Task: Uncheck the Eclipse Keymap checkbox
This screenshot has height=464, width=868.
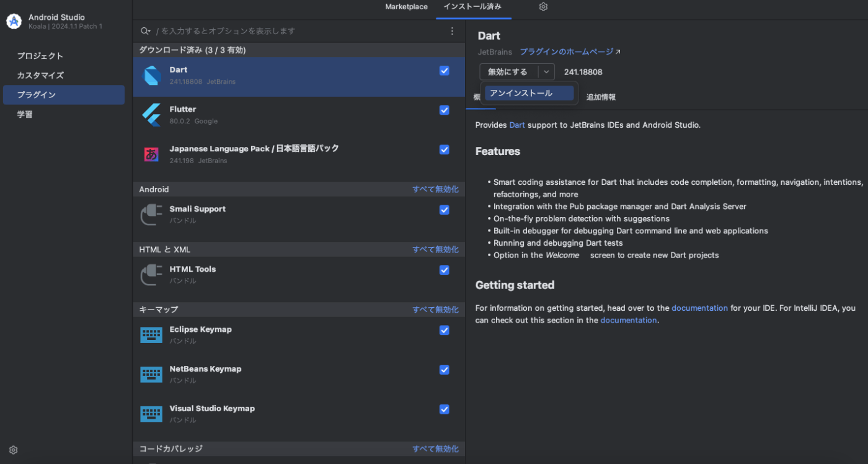Action: pos(444,330)
